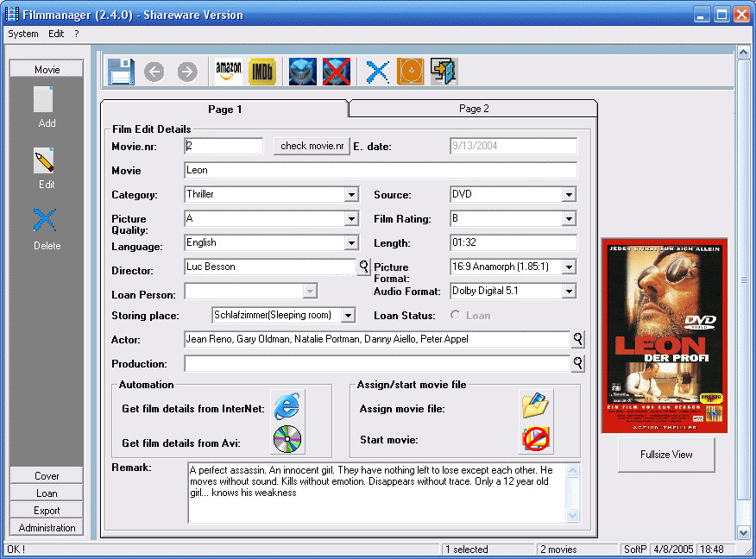Select the Movie sidebar section

coord(47,69)
